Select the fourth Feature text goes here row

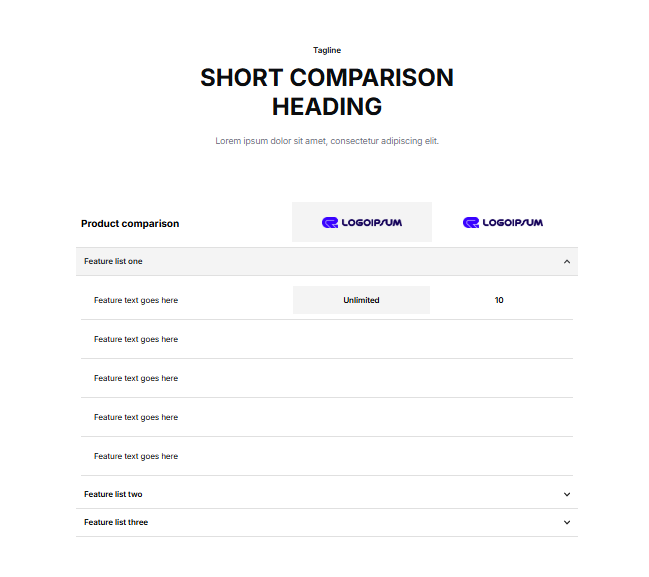point(136,417)
